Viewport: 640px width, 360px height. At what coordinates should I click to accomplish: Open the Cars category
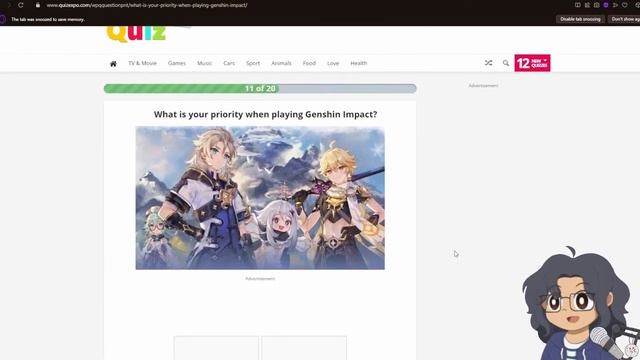coord(229,63)
